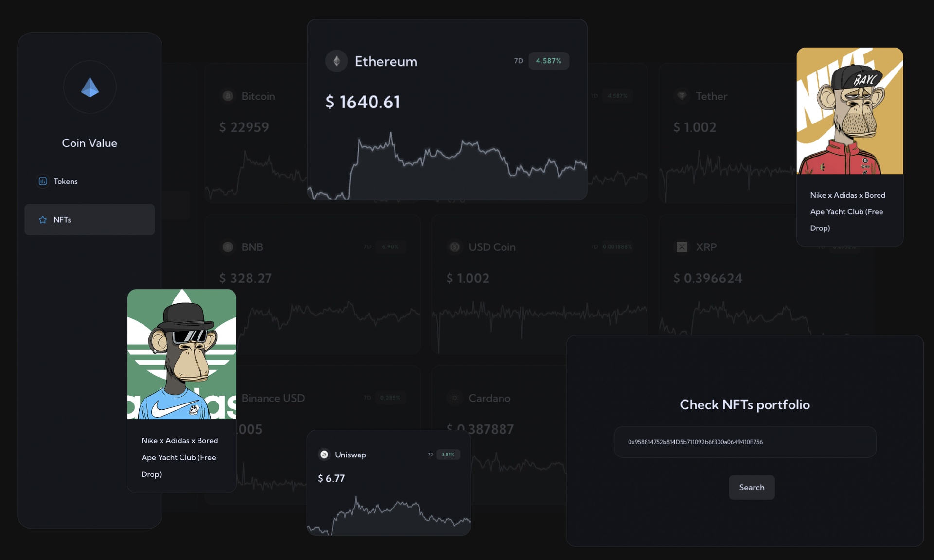Click the NFT title under the Nike ape
The image size is (934, 560).
click(x=847, y=211)
